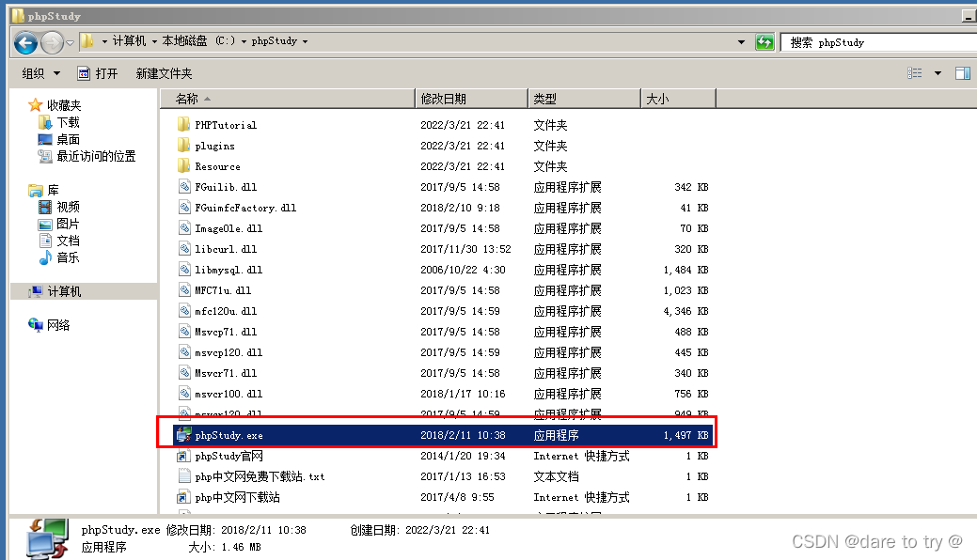Expand the arrow after 计算机 in address bar
Image resolution: width=977 pixels, height=560 pixels.
click(x=154, y=41)
